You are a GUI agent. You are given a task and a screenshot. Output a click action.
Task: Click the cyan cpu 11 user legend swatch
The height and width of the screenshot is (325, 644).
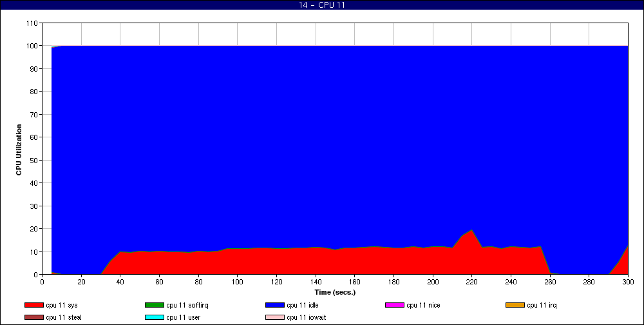click(x=154, y=318)
